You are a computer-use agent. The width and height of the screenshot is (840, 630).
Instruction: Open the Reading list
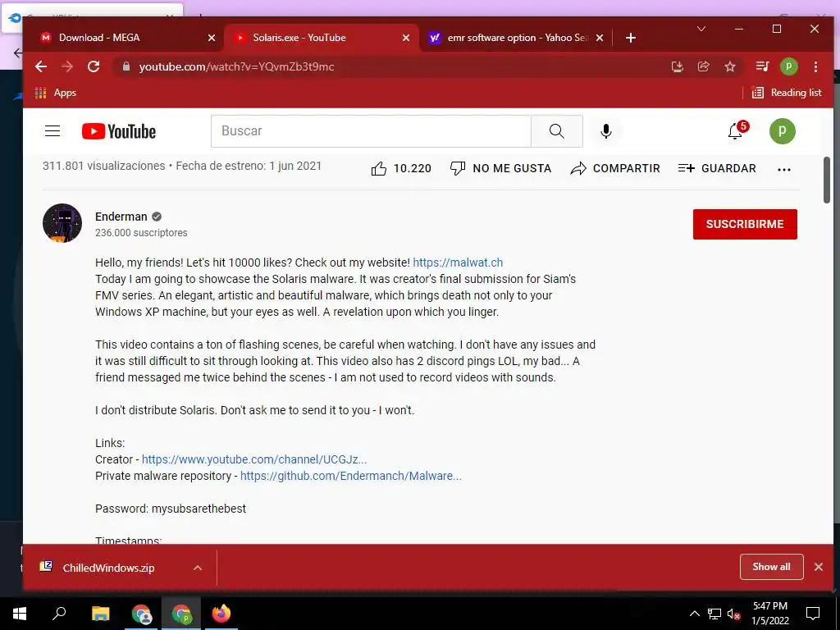pos(787,93)
